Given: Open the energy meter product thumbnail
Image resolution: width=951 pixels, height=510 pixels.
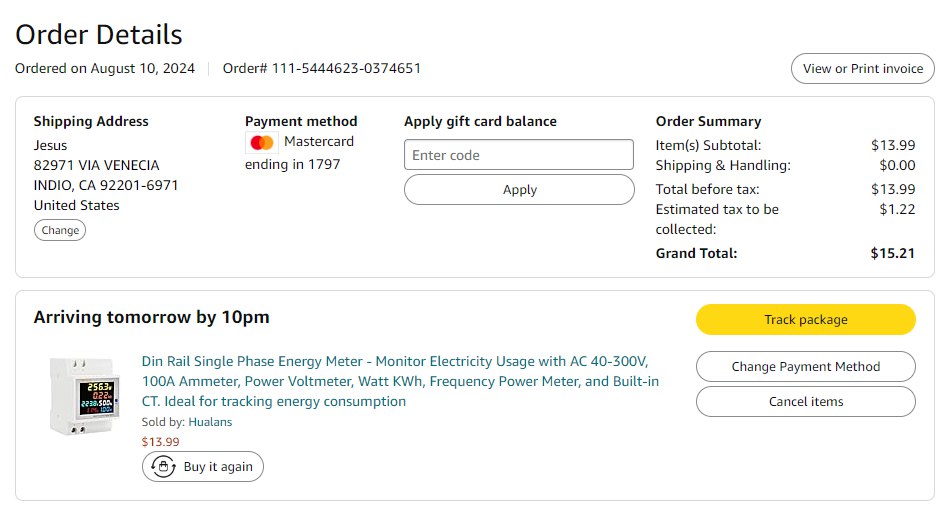Looking at the screenshot, I should coord(84,395).
